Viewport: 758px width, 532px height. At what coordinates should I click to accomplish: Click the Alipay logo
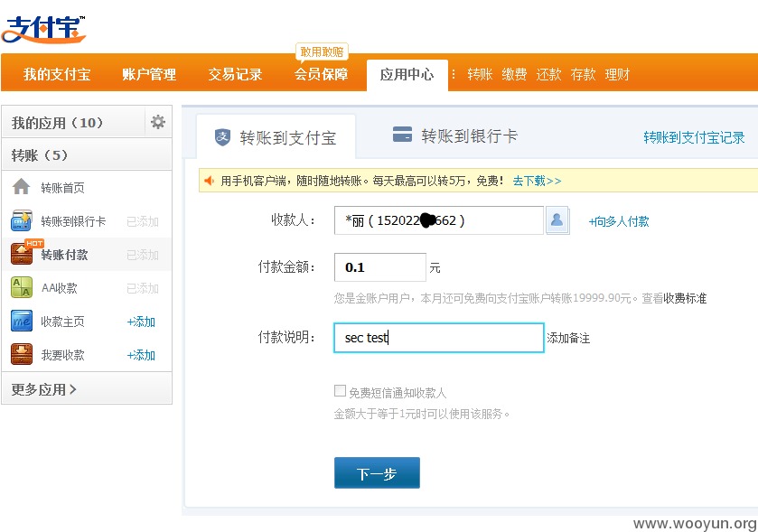pyautogui.click(x=43, y=30)
